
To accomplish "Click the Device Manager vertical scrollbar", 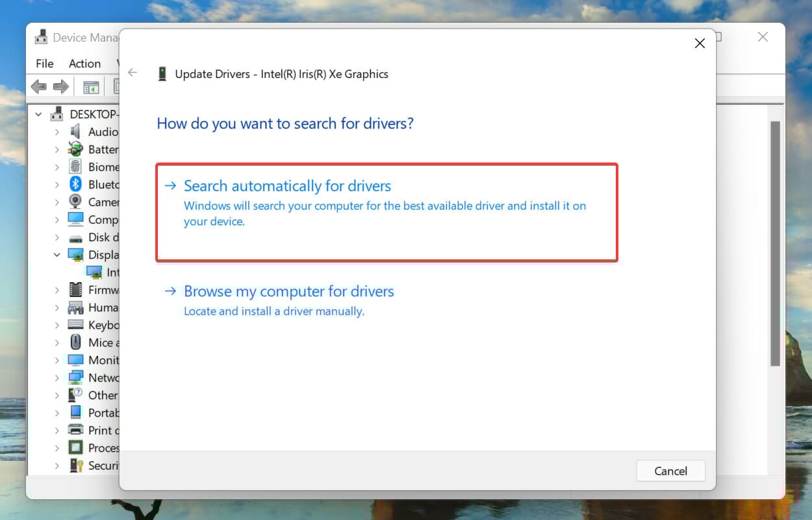I will pyautogui.click(x=774, y=244).
